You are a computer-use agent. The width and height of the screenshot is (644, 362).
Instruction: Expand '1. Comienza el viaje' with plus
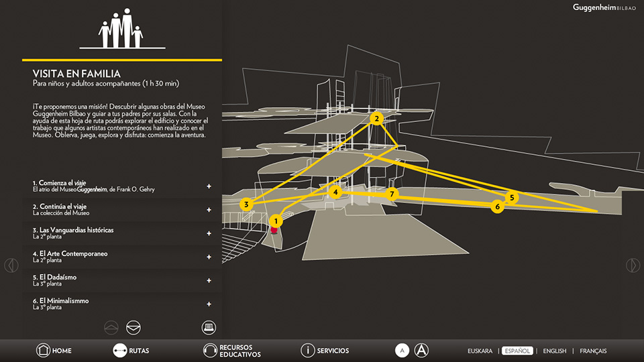tap(209, 186)
